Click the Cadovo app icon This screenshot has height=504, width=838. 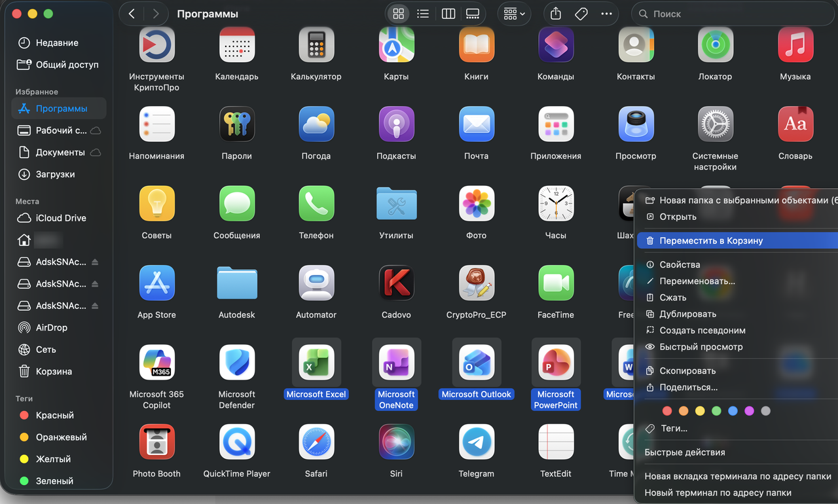(x=396, y=283)
